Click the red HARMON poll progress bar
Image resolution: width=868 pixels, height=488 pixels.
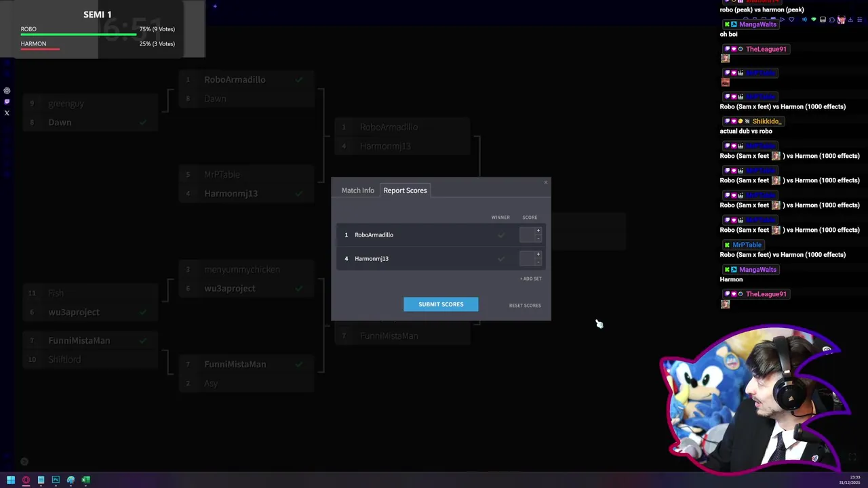click(40, 49)
